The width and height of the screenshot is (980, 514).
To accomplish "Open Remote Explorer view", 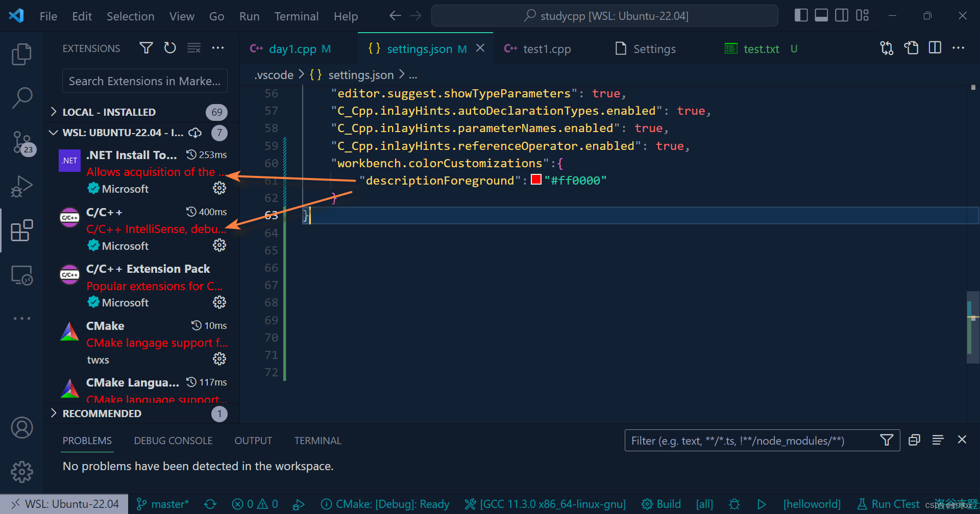I will pyautogui.click(x=21, y=275).
